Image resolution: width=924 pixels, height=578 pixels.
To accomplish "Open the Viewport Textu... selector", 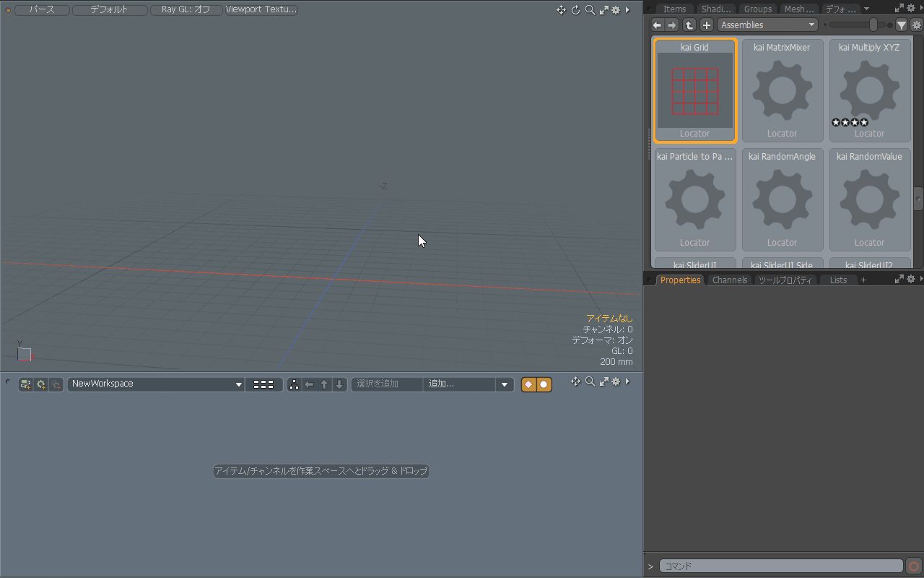I will coord(261,9).
